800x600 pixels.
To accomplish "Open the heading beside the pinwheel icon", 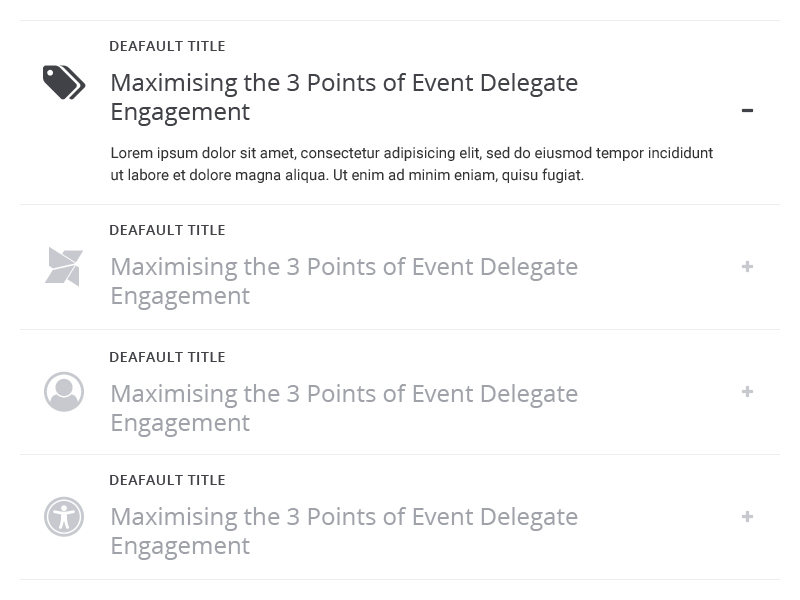I will pyautogui.click(x=343, y=267).
